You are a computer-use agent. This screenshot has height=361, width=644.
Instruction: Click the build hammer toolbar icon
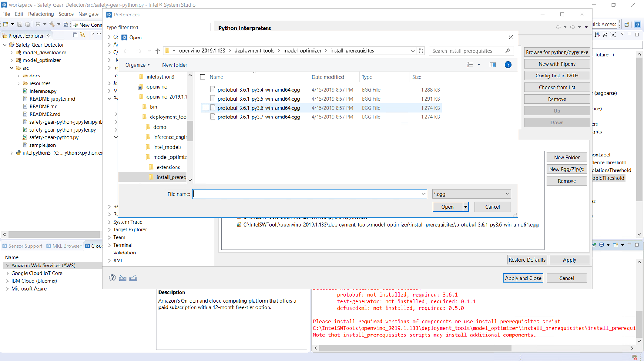tap(52, 25)
